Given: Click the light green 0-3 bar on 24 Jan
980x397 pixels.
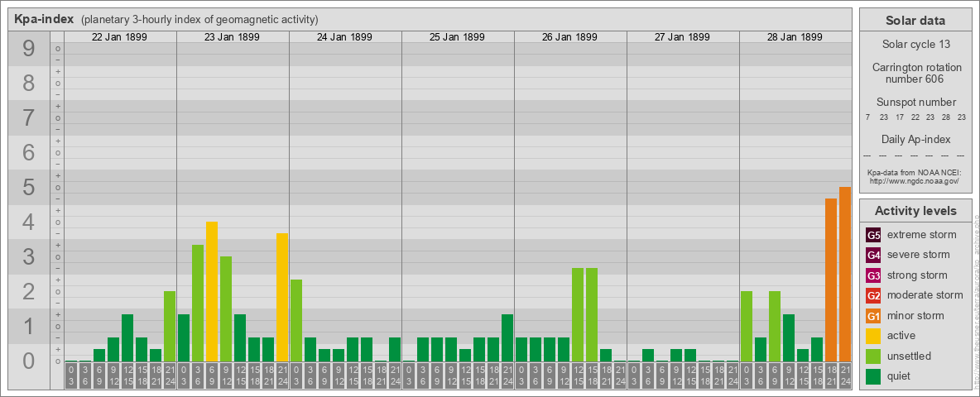Looking at the screenshot, I should click(296, 320).
